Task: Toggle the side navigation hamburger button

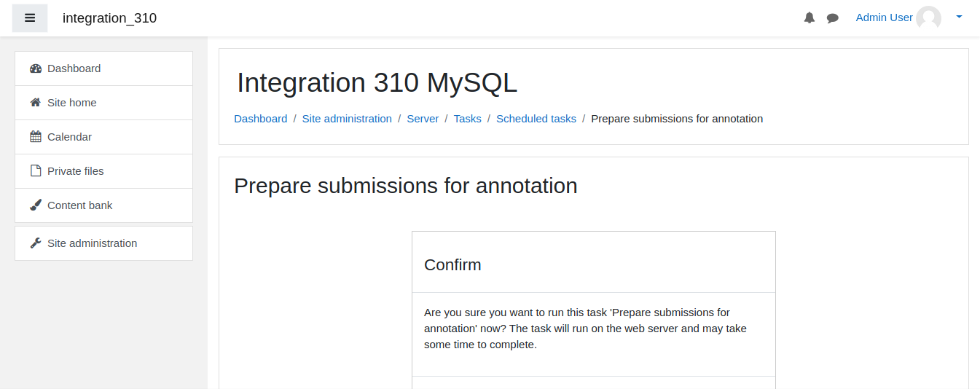Action: (30, 18)
